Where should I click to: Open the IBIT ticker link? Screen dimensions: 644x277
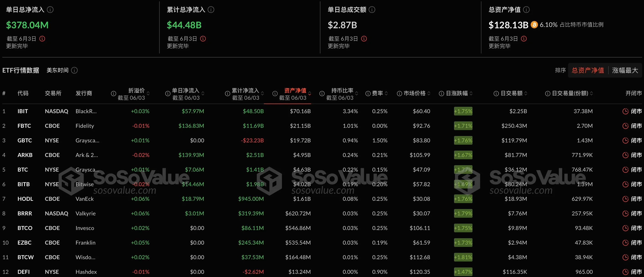coord(23,111)
